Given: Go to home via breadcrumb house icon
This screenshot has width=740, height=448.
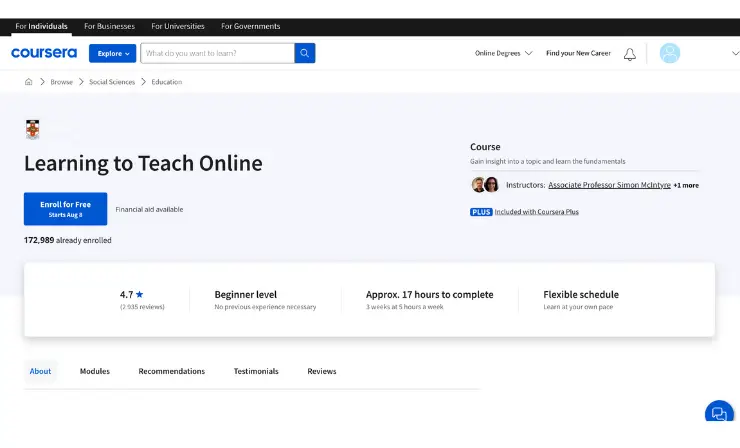Looking at the screenshot, I should click(x=29, y=82).
